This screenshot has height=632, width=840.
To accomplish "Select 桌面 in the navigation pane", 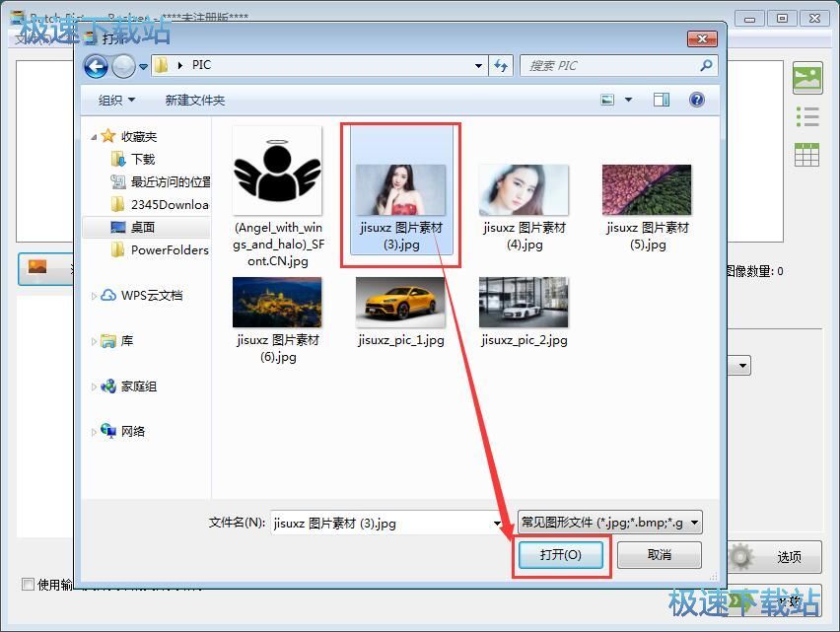I will click(143, 227).
